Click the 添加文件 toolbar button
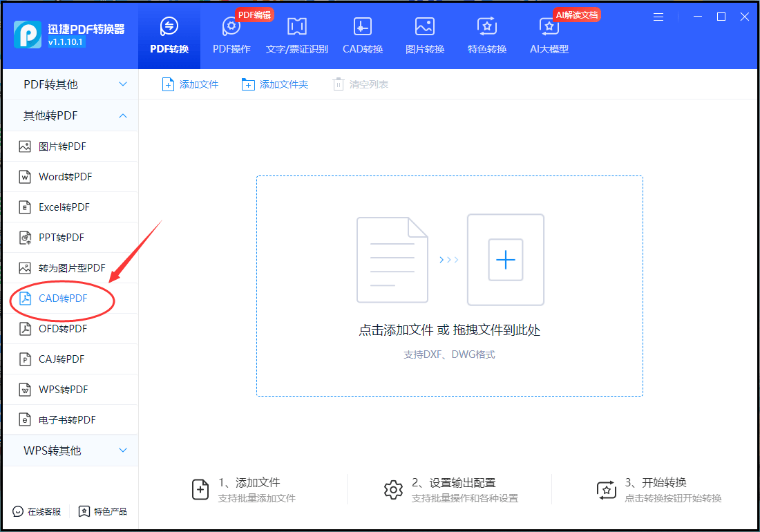 pyautogui.click(x=190, y=84)
